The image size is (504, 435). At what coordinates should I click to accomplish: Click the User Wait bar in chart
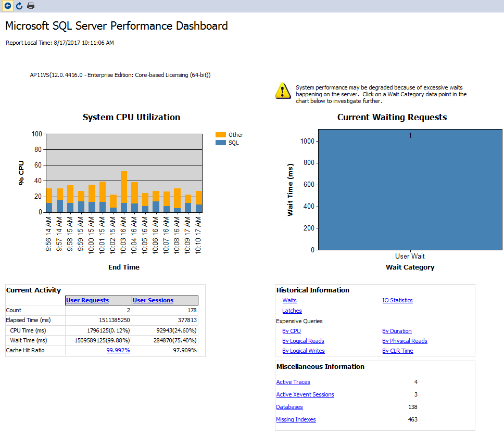click(x=410, y=190)
